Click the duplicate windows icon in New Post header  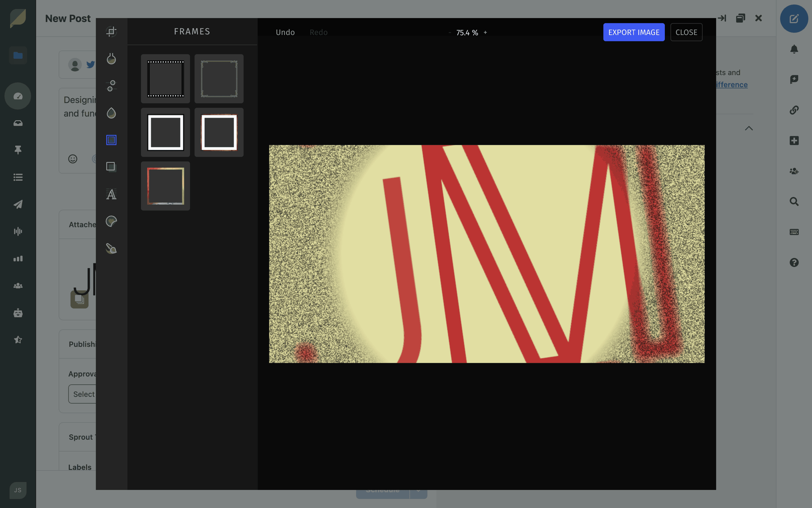pyautogui.click(x=740, y=18)
